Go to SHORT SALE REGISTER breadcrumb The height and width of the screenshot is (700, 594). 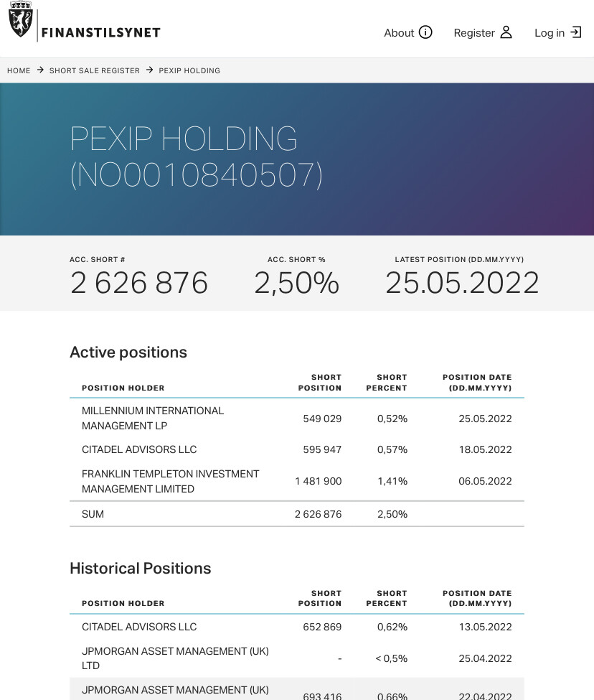(x=95, y=70)
